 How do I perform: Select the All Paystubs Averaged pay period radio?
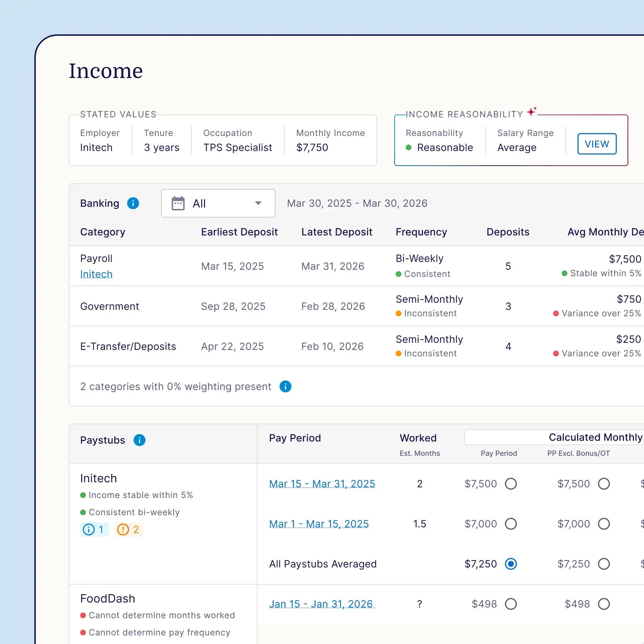[511, 563]
